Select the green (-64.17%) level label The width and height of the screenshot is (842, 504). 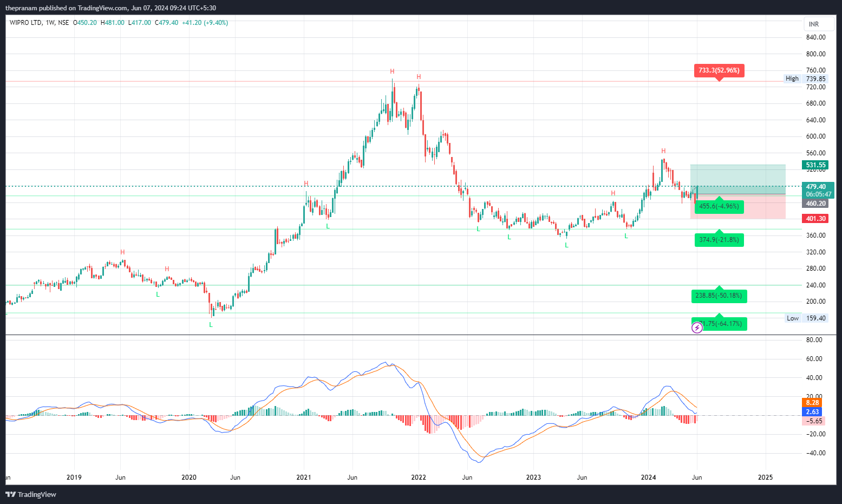pyautogui.click(x=720, y=324)
